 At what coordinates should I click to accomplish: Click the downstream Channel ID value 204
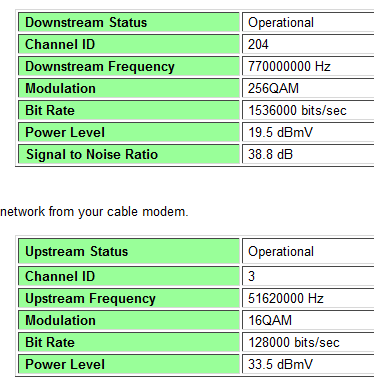(x=258, y=44)
